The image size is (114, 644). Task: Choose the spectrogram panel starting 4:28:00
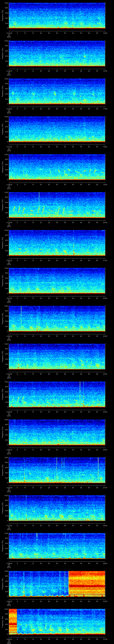(x=57, y=546)
